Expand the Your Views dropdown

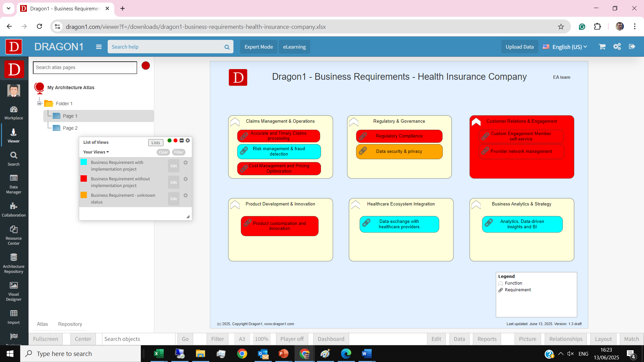(x=96, y=152)
